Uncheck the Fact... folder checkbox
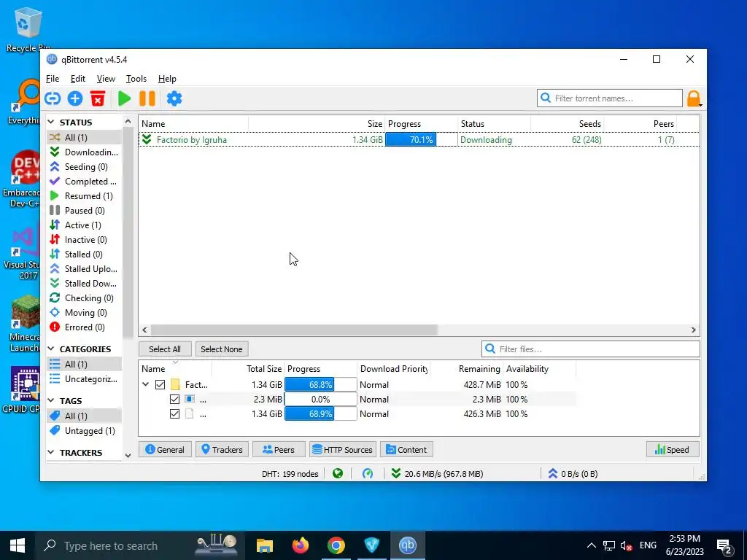747x560 pixels. coord(160,385)
